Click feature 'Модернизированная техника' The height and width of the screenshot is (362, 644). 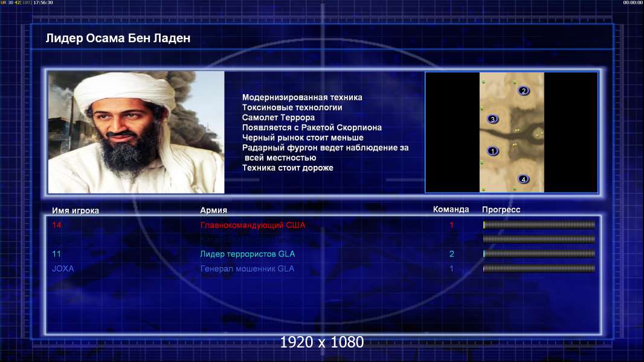[302, 97]
